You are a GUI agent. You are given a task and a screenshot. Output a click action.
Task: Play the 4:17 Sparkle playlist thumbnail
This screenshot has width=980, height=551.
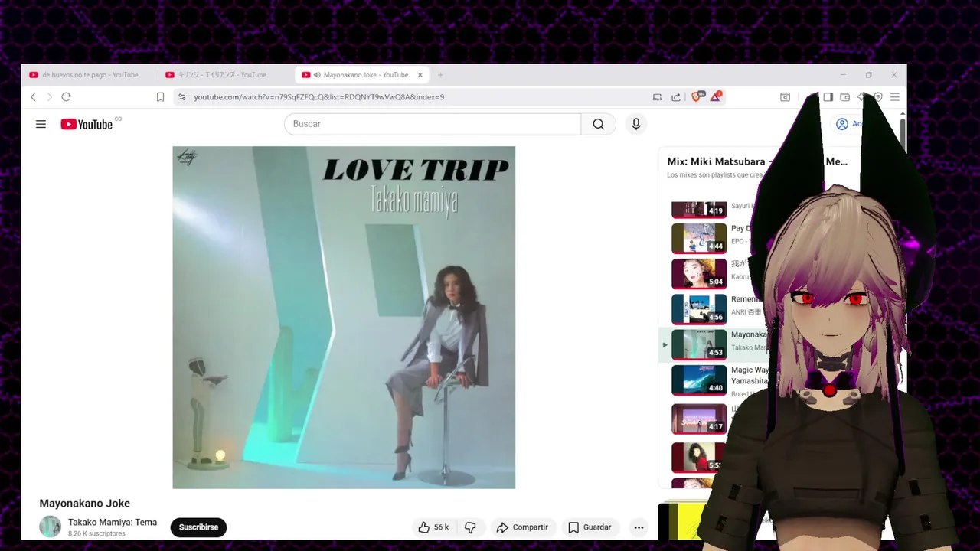tap(699, 419)
